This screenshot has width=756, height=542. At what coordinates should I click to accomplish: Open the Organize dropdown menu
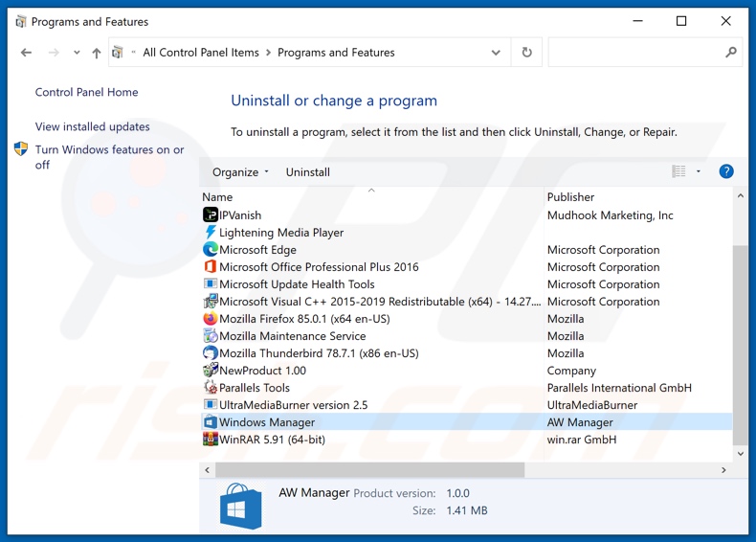[x=240, y=172]
